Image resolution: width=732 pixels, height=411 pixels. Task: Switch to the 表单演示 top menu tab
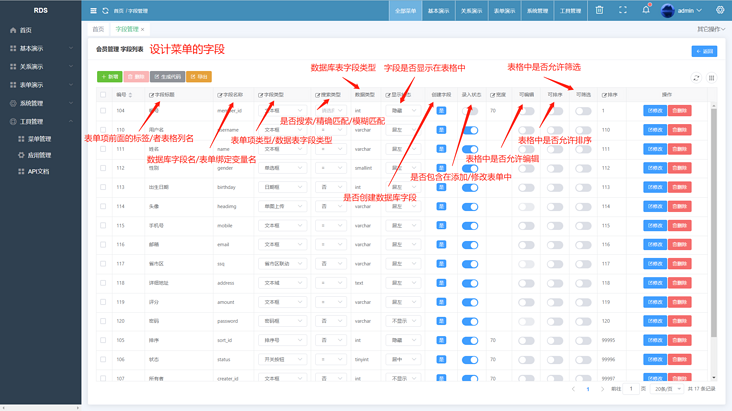pos(504,10)
